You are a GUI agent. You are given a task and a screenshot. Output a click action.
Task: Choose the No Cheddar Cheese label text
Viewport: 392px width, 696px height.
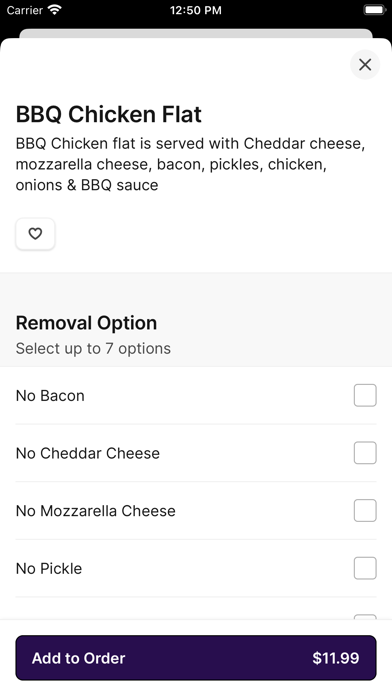click(88, 453)
